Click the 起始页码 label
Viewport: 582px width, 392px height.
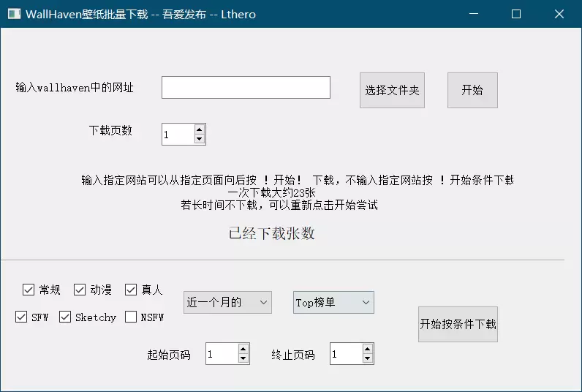point(169,355)
